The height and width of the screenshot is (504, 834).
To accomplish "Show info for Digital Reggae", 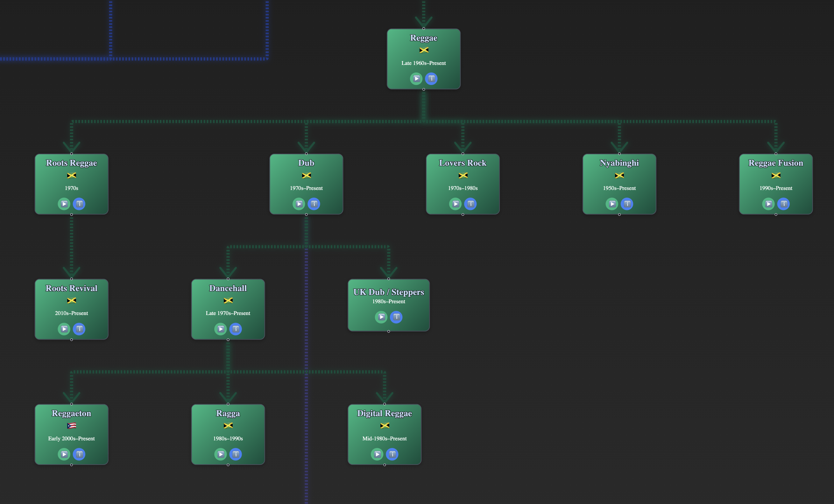I will pyautogui.click(x=392, y=454).
